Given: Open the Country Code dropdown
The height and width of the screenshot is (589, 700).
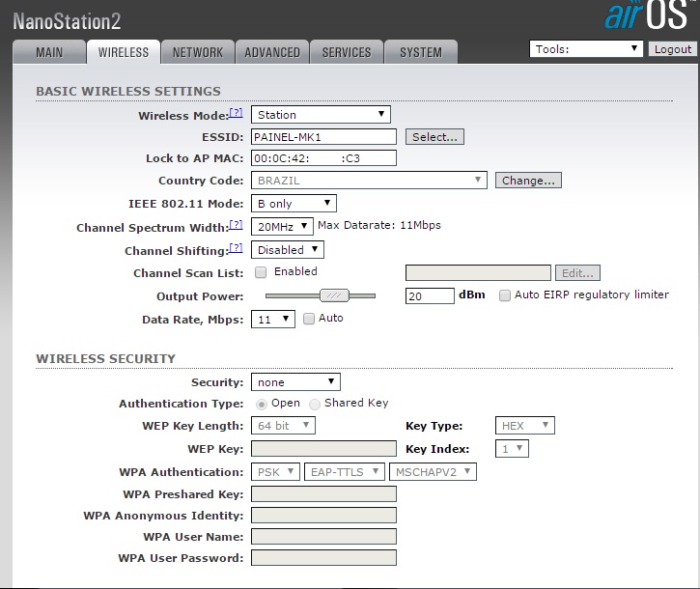Looking at the screenshot, I should (x=369, y=181).
